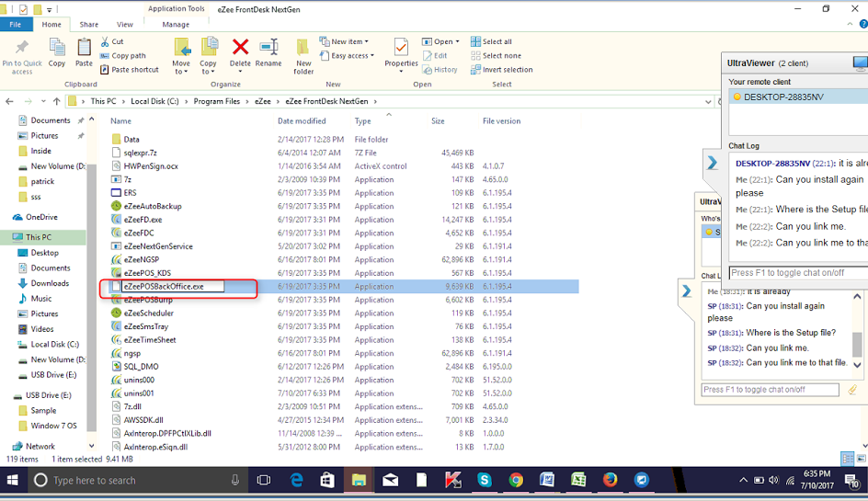The height and width of the screenshot is (501, 868).
Task: Open Downloads in navigation pane
Action: pyautogui.click(x=44, y=283)
